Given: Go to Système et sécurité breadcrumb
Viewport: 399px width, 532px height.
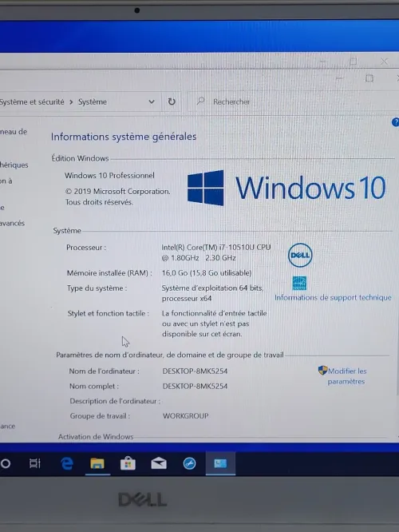Looking at the screenshot, I should (x=32, y=101).
